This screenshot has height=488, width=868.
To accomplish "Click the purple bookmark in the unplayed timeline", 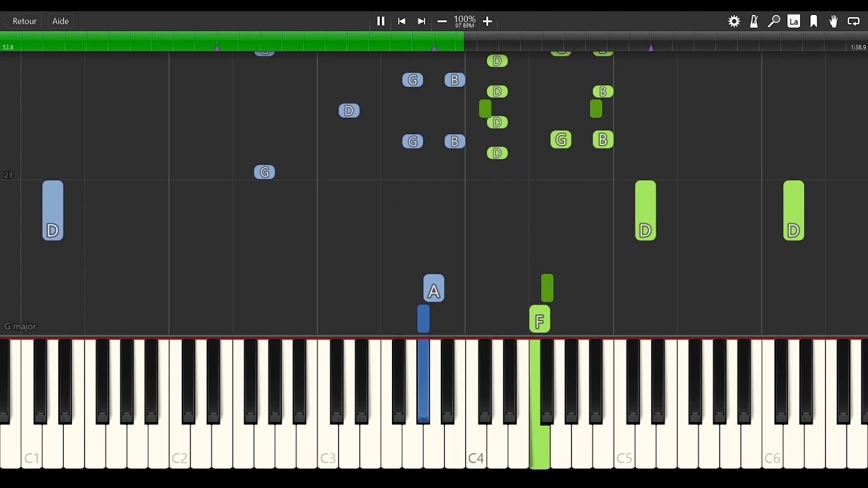I will tap(651, 47).
